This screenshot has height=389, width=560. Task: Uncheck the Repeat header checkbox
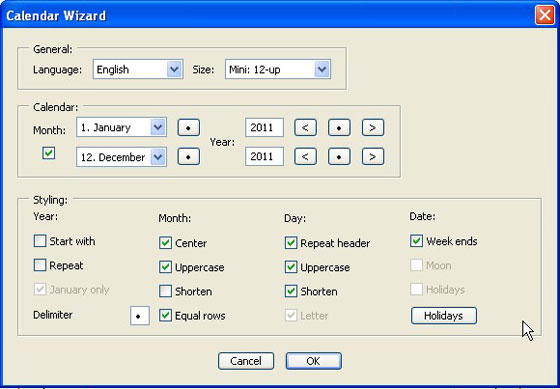coord(291,243)
